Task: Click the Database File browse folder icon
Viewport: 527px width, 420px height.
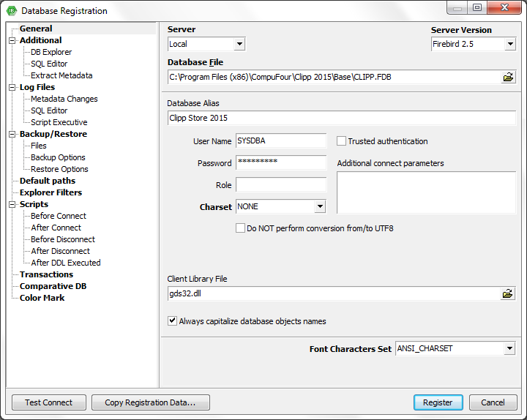Action: coord(508,77)
